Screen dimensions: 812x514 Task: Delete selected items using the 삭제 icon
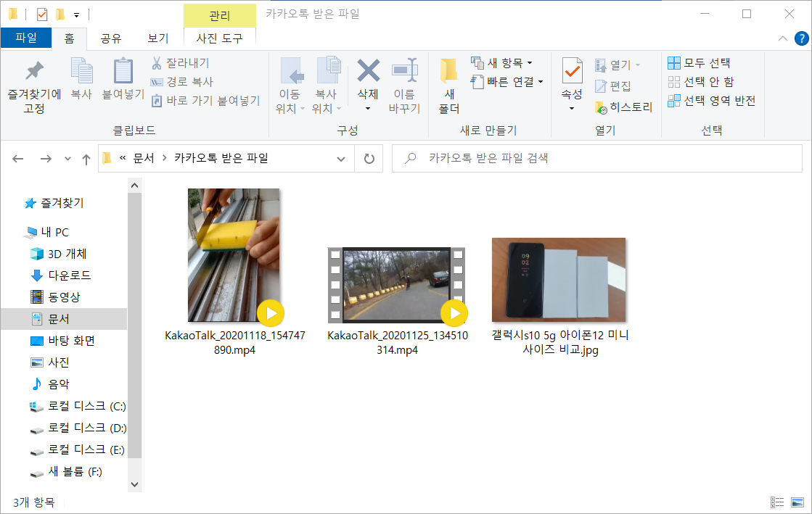click(367, 78)
